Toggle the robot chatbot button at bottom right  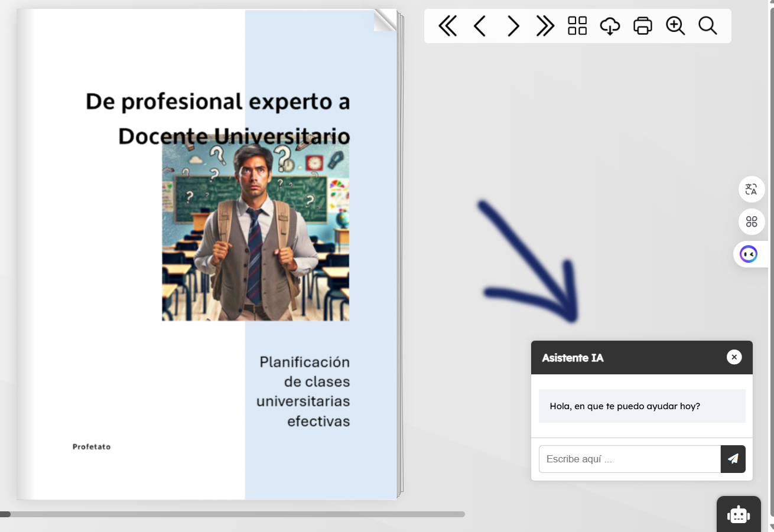(x=739, y=514)
